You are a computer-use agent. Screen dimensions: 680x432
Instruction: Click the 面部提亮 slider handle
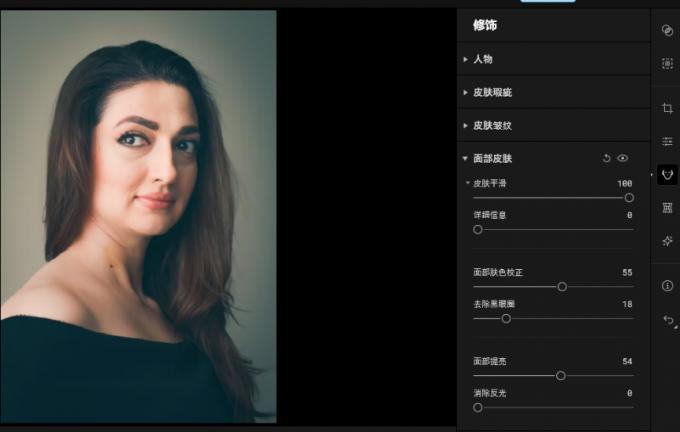coord(560,376)
